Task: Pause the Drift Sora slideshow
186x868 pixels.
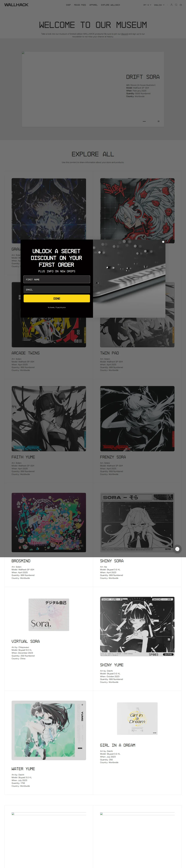Action: 158,121
